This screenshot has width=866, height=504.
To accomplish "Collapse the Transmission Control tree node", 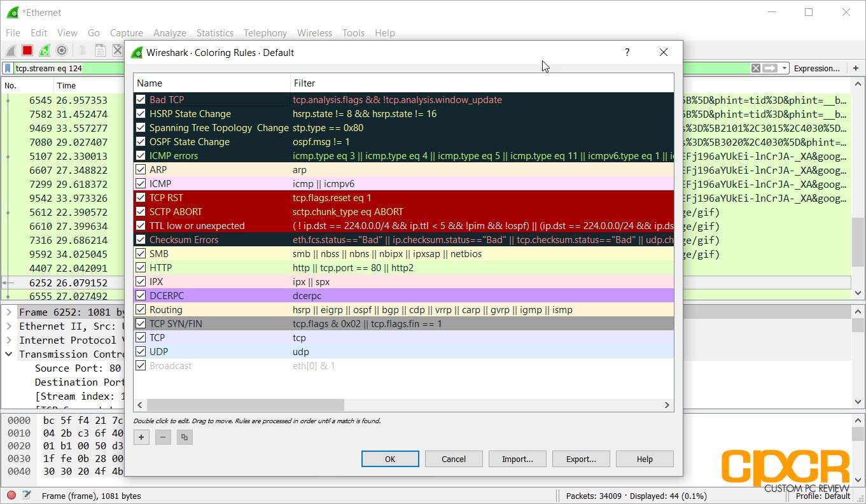I will tap(9, 354).
